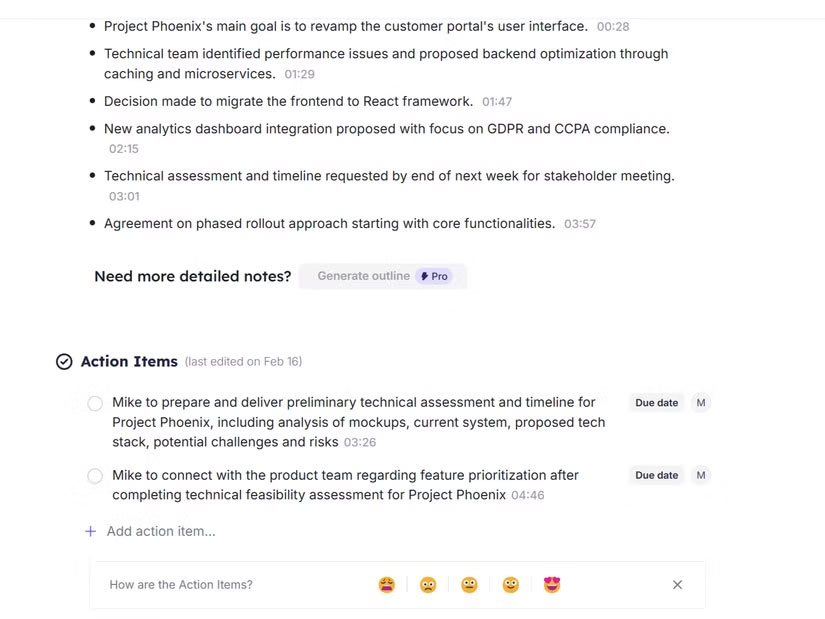Click the Generate outline Pro button
The image size is (825, 619).
383,276
